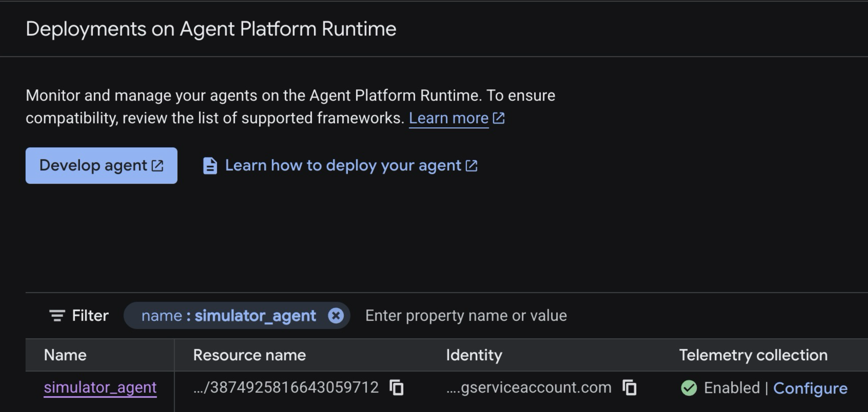Click the Identity column header
The height and width of the screenshot is (412, 868).
[474, 355]
